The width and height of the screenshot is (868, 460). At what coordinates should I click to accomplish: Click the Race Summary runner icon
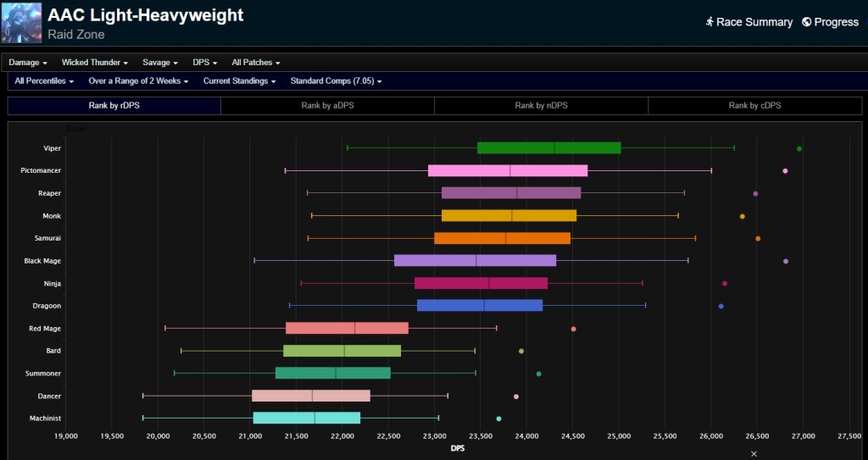(x=709, y=22)
